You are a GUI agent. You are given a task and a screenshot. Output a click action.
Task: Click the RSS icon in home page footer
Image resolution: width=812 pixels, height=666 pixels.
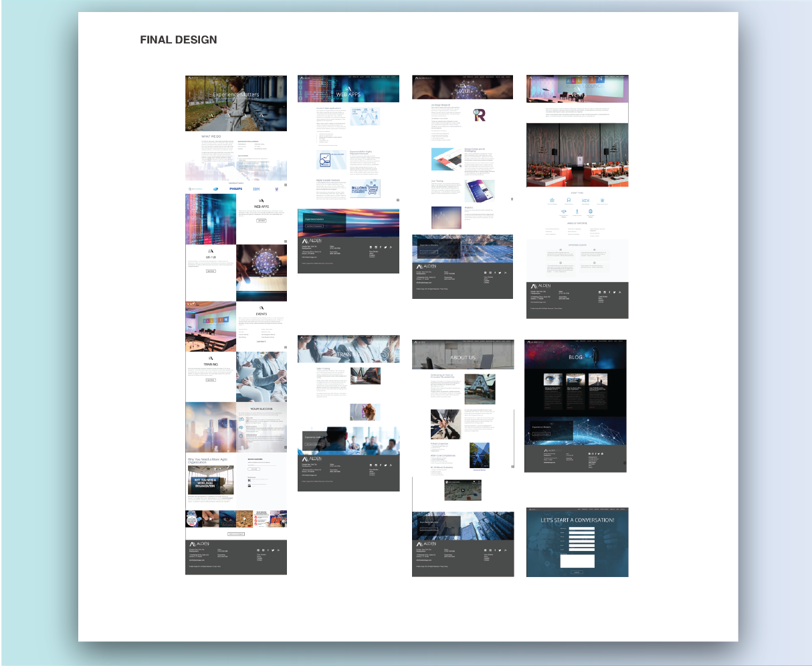[279, 550]
